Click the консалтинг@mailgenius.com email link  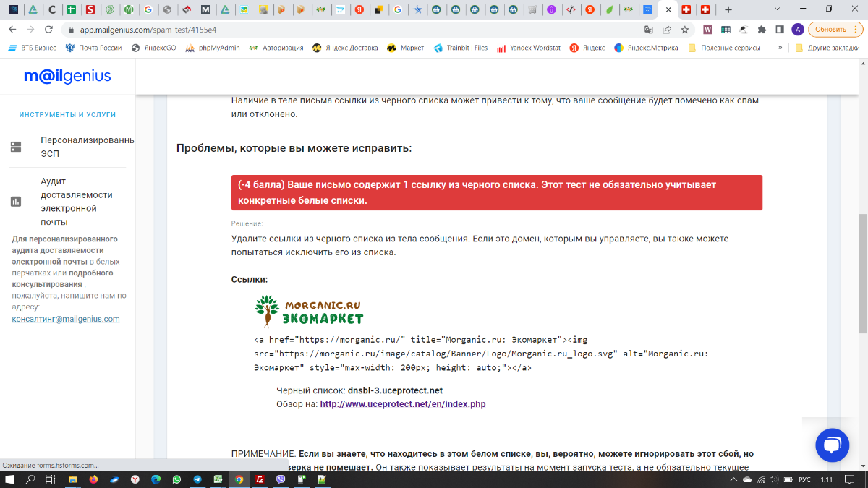(x=66, y=319)
